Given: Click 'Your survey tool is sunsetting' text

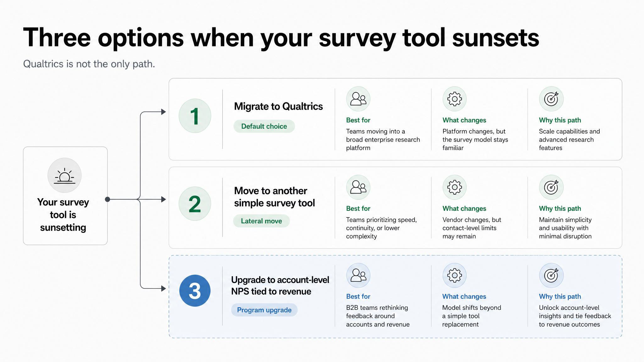Looking at the screenshot, I should [63, 215].
